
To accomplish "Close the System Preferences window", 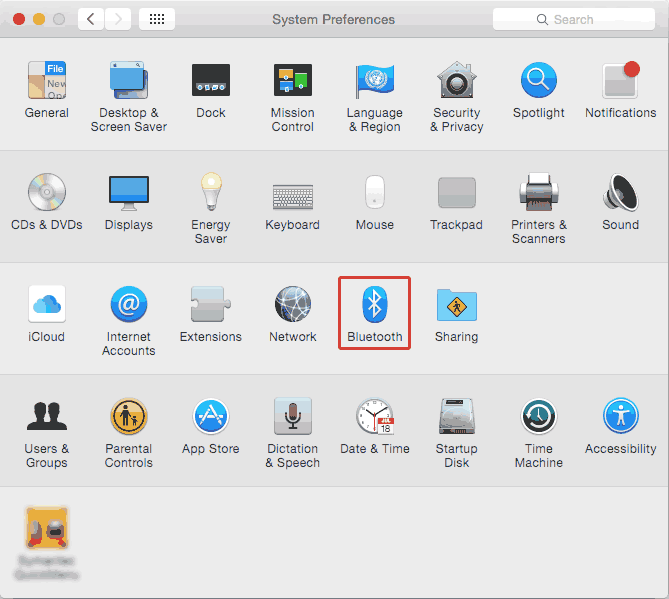I will point(19,19).
